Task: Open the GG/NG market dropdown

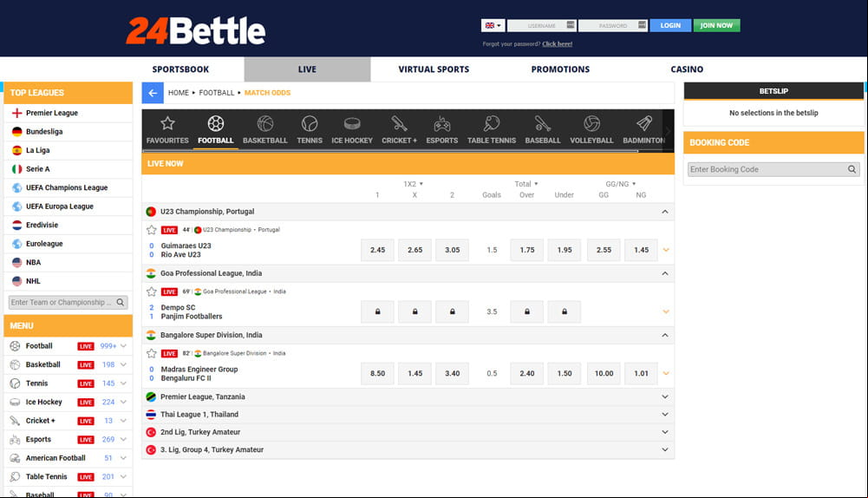Action: pyautogui.click(x=621, y=184)
